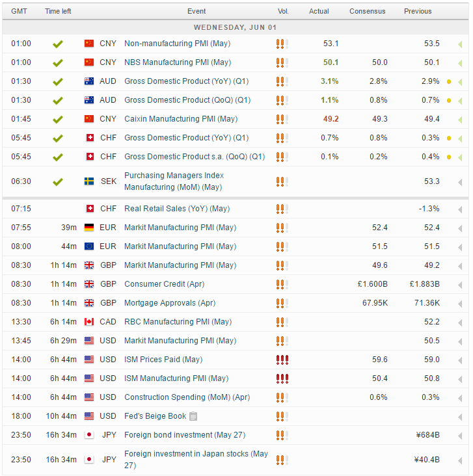Click UK flag on Consumer Credit row
The height and width of the screenshot is (476, 473).
[89, 284]
